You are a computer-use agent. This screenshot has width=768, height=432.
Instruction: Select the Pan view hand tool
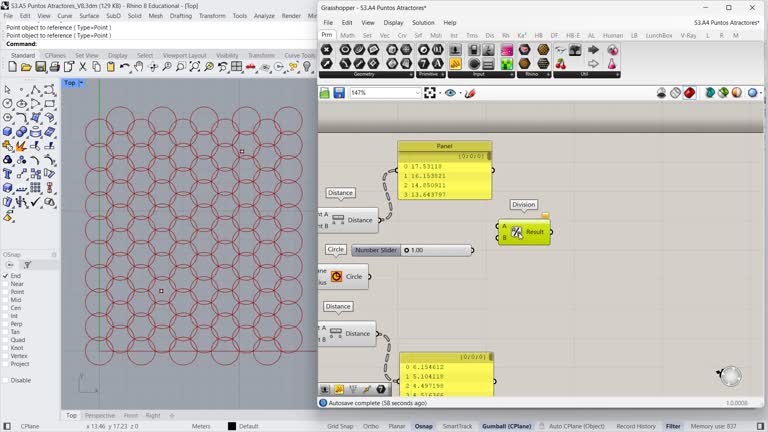coord(139,67)
